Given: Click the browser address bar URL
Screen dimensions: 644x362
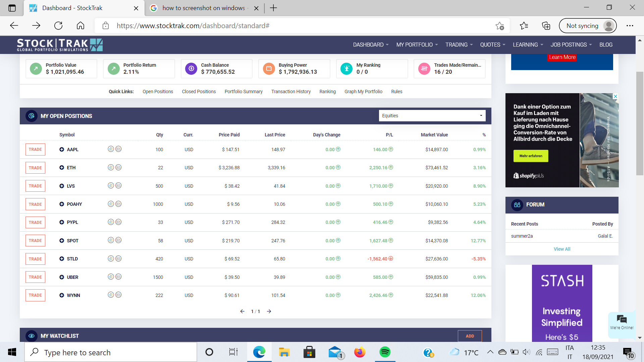Looking at the screenshot, I should coord(193,26).
